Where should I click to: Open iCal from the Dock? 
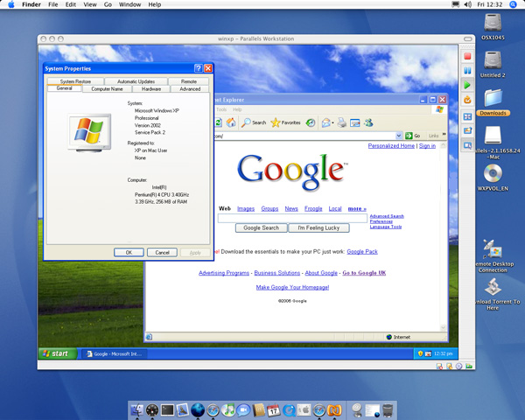click(x=274, y=410)
